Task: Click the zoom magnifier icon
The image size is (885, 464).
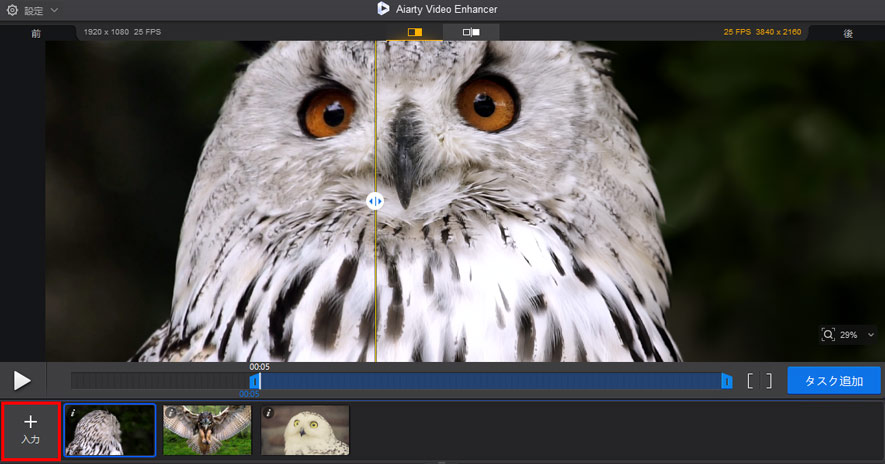Action: 828,335
